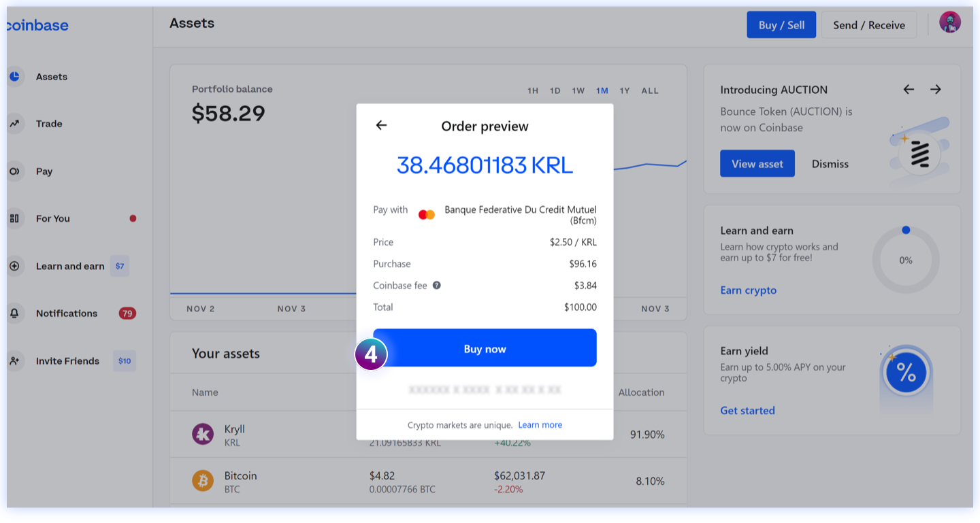
Task: Click the Kryll asset name
Action: [x=235, y=429]
